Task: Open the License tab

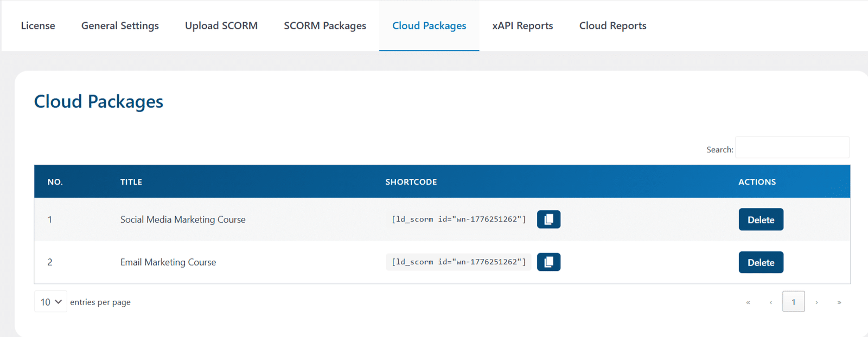Action: click(38, 25)
